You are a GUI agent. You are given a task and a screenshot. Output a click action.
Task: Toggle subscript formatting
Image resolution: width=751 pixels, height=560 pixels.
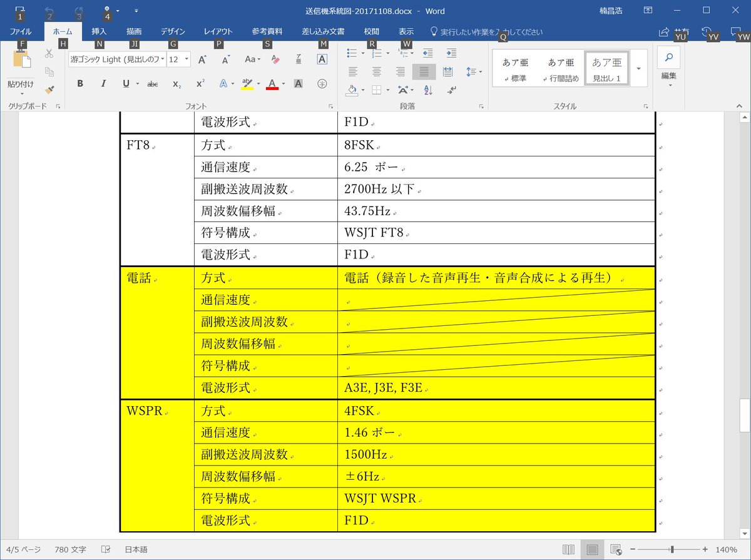coord(177,83)
